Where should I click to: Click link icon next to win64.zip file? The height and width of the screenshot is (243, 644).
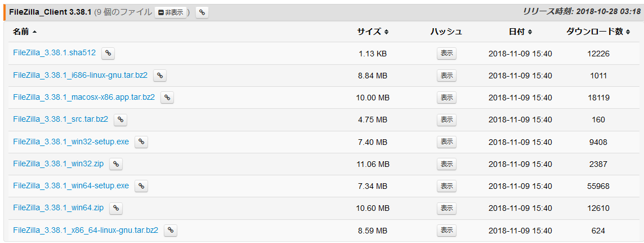(116, 208)
